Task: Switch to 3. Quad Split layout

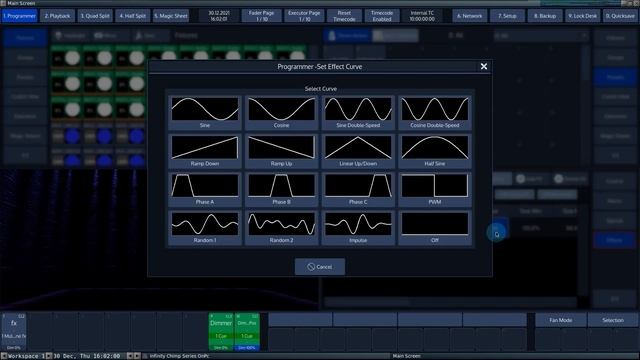Action: point(95,16)
